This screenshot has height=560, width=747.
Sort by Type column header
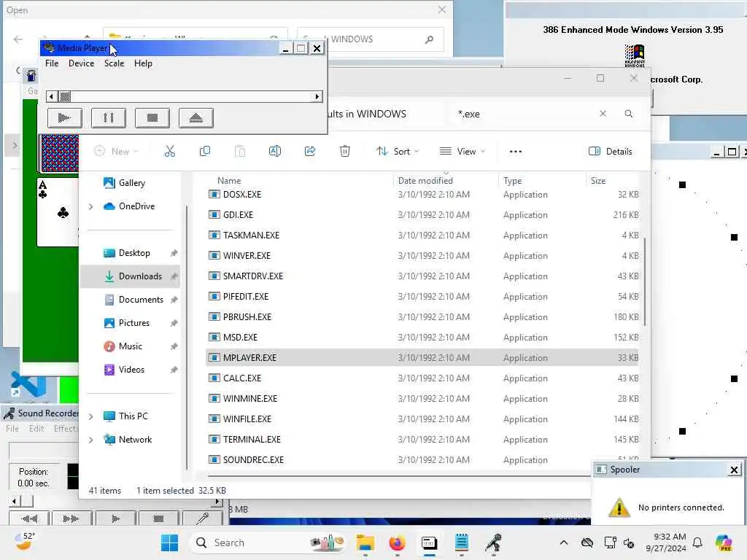(513, 181)
